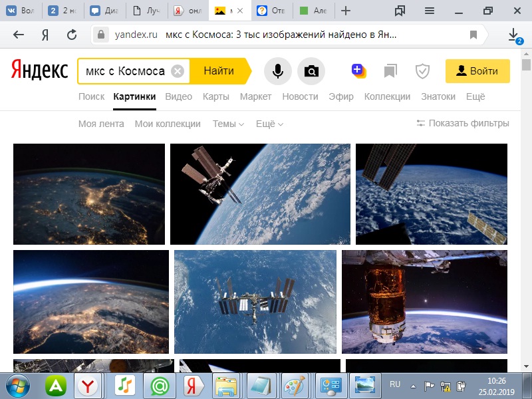532x399 pixels.
Task: Open Yandex home via the Я toolbar icon
Action: point(45,35)
